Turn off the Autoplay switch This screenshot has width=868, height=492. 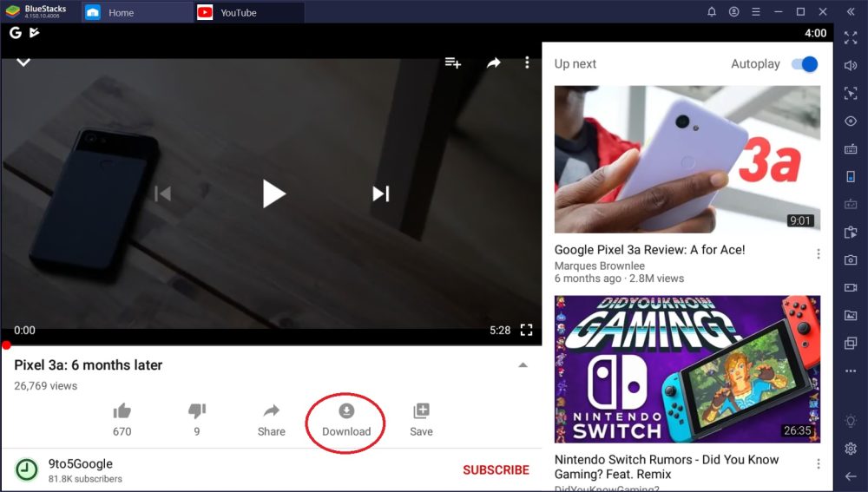(x=805, y=64)
